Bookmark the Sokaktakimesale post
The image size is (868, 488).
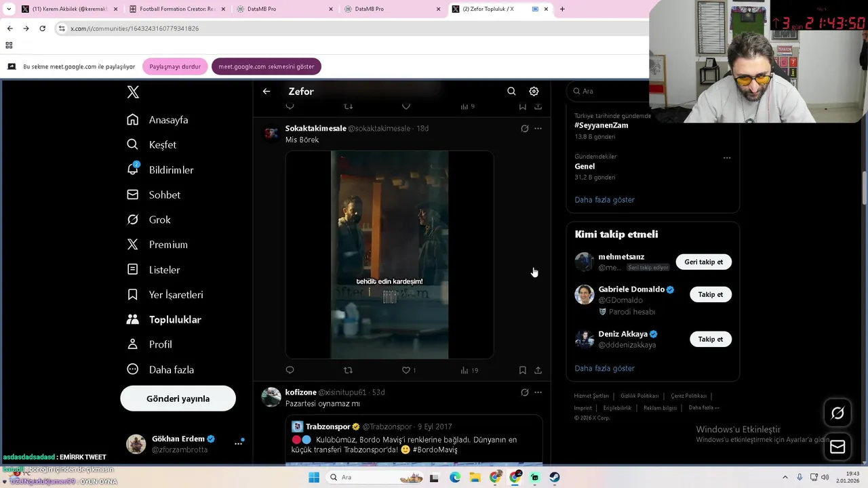point(522,370)
